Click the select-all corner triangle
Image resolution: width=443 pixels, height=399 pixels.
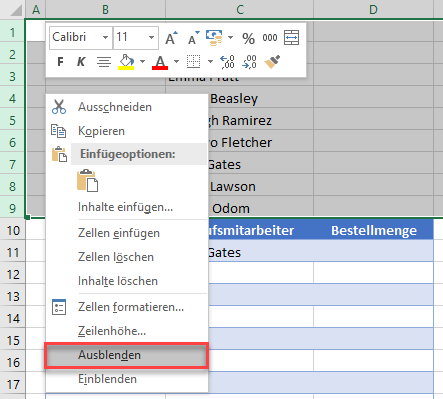pos(15,10)
